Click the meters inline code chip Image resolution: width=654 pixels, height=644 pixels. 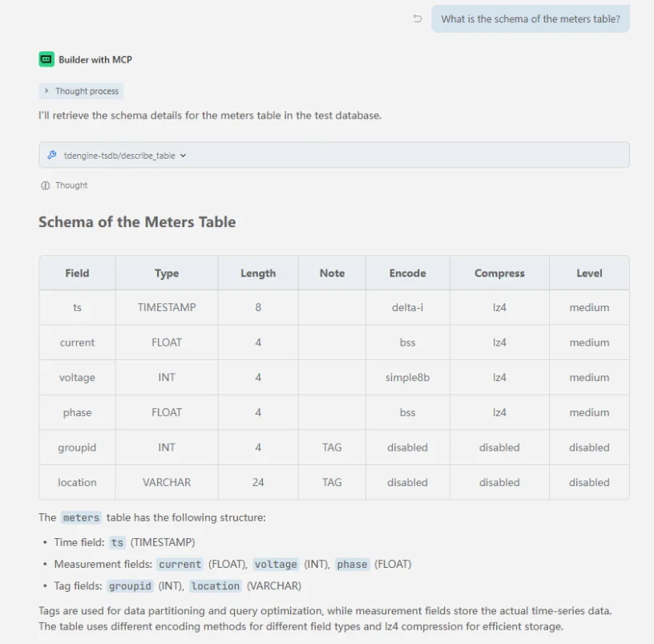[81, 518]
